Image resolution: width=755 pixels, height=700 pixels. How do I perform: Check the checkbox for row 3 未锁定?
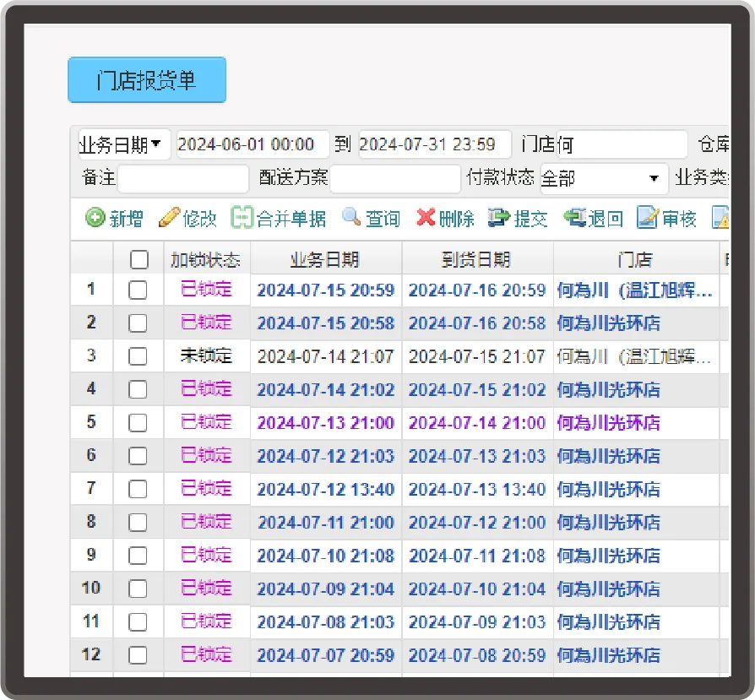click(138, 356)
